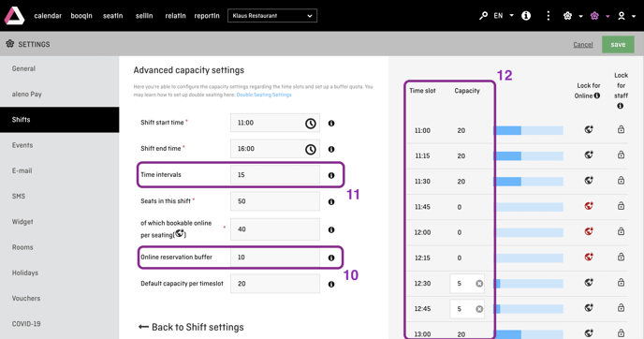Open the Klaus Restaurant dropdown
The image size is (644, 339).
coord(272,16)
